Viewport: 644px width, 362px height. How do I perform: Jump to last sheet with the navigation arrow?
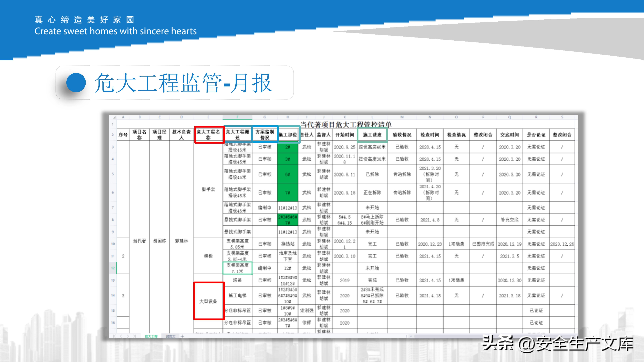pos(135,336)
